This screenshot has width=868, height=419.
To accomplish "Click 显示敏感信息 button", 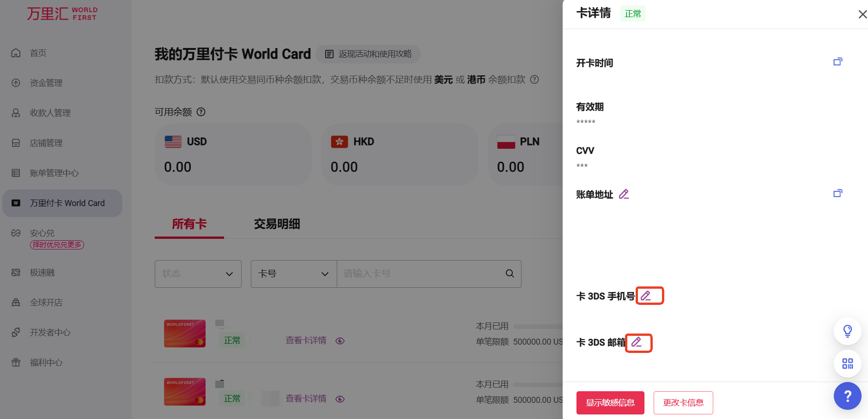I will pos(610,403).
